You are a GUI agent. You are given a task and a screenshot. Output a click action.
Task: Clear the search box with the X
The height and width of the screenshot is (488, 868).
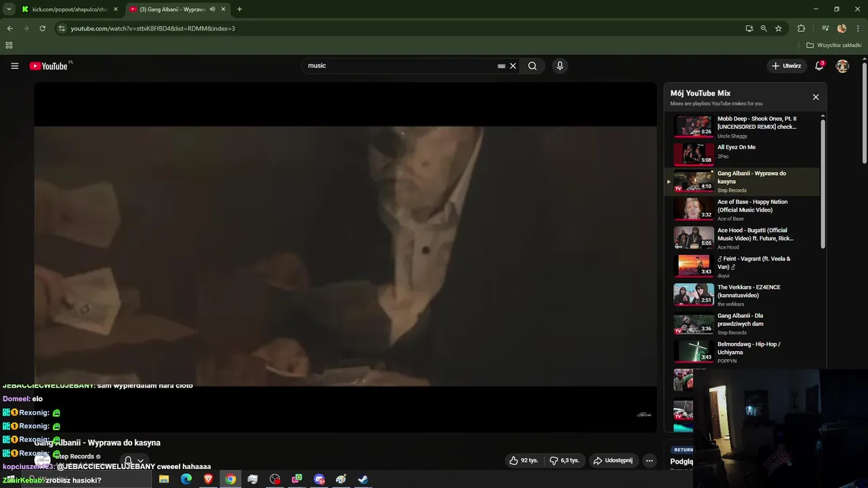(513, 66)
